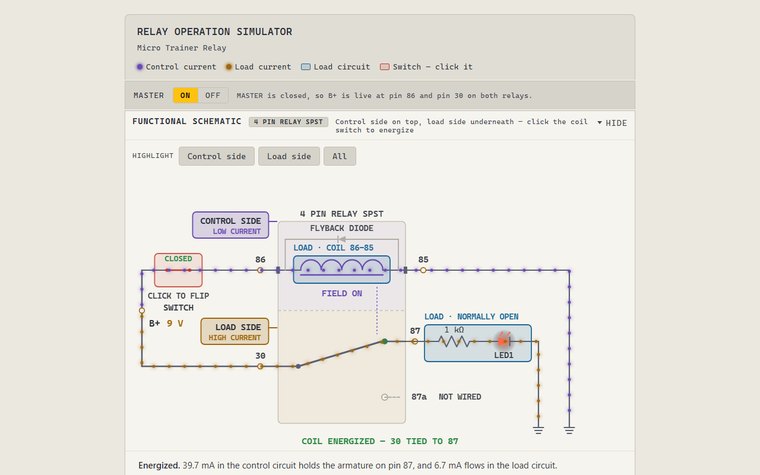Flip the CLOSED control switch
Screen dimensions: 760x475
178,270
